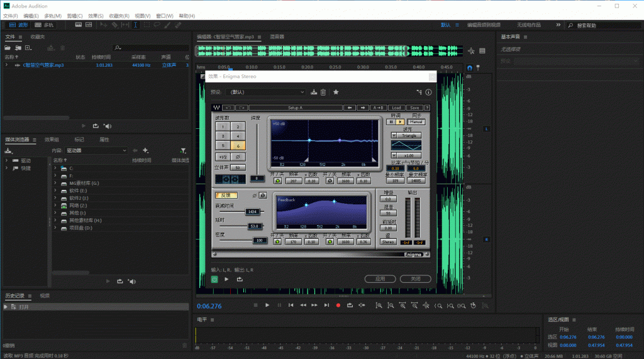Viewport: 644px width, 359px height.
Task: Switch to the 效果组 tab
Action: (x=52, y=140)
